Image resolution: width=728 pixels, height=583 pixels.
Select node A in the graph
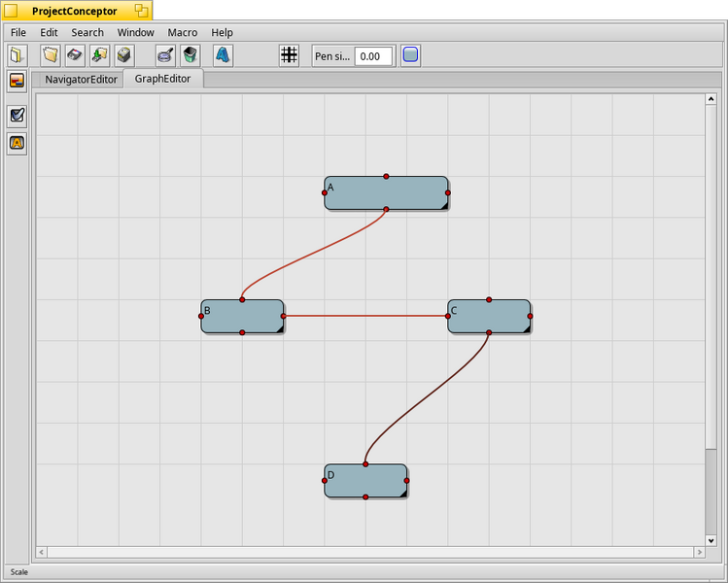(386, 192)
